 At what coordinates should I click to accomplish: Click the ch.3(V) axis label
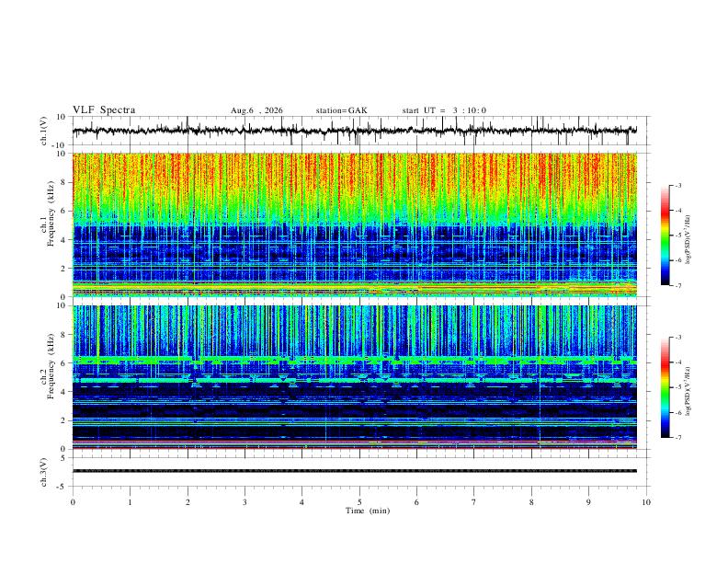coord(44,472)
